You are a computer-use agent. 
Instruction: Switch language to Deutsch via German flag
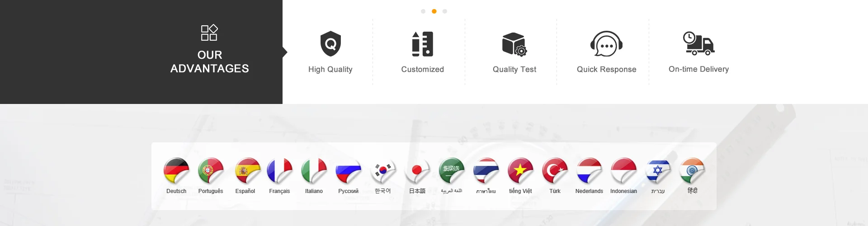coord(176,170)
